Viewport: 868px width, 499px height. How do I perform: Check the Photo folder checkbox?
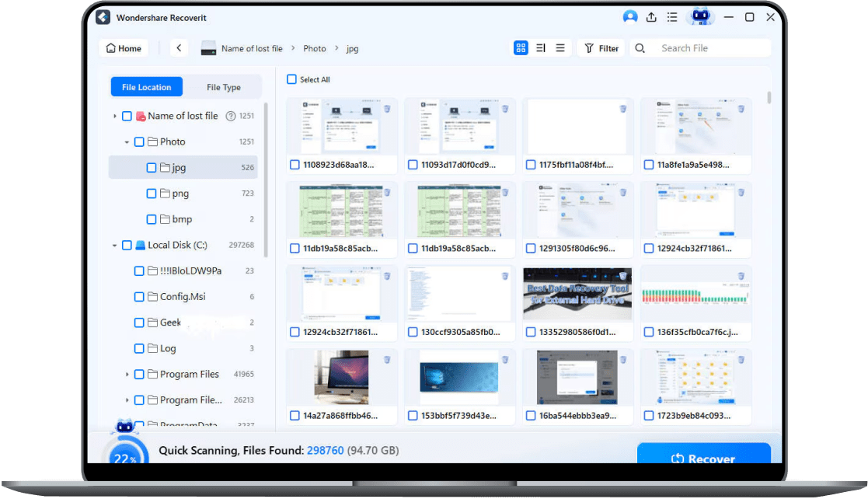tap(139, 141)
